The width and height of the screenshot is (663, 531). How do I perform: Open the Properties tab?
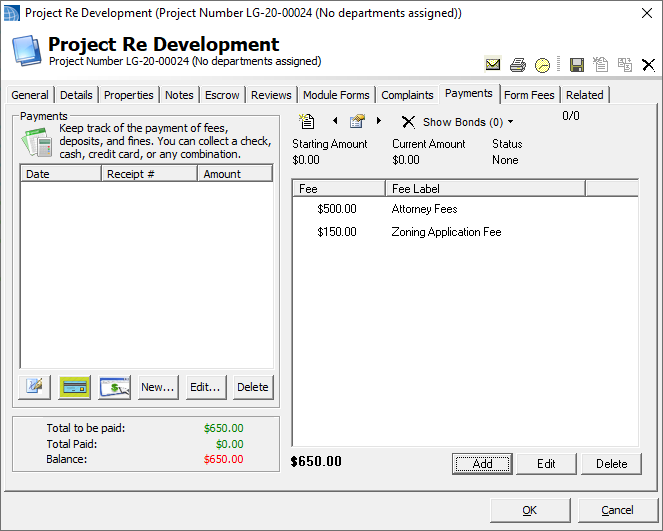click(x=129, y=95)
